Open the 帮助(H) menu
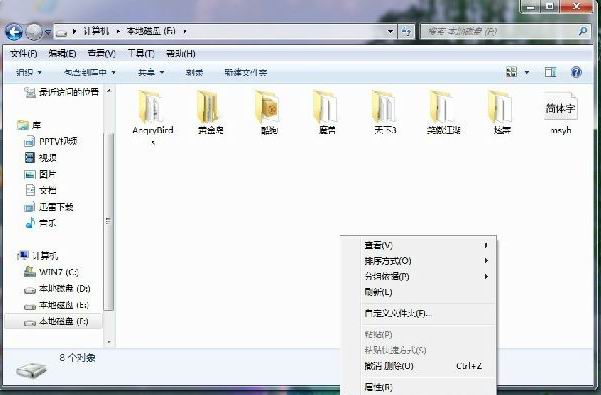This screenshot has width=601, height=395. pyautogui.click(x=181, y=54)
